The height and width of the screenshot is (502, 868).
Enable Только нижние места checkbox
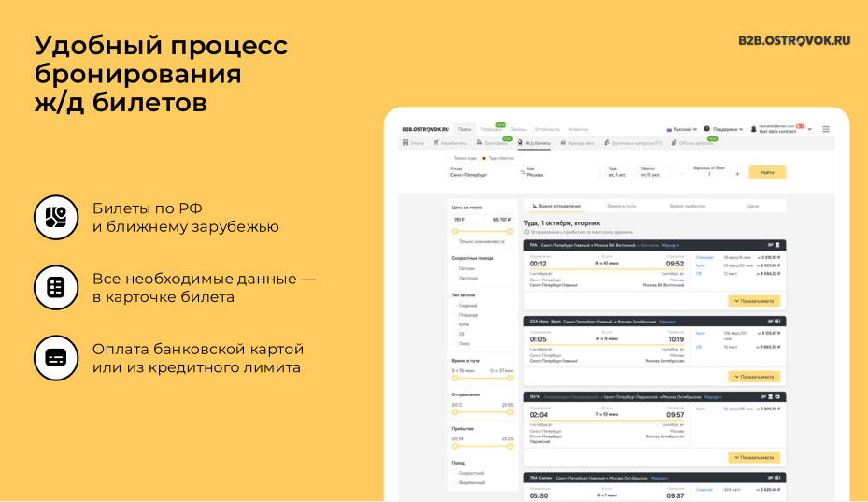tap(454, 241)
